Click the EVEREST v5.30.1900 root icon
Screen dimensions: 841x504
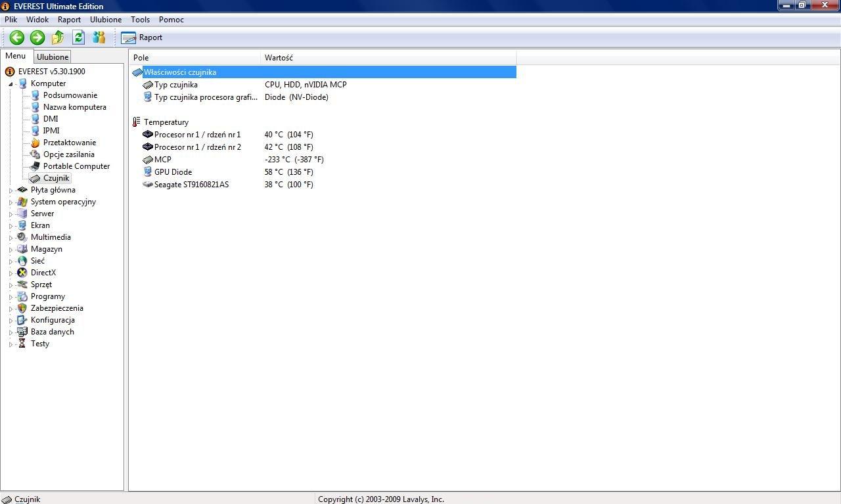point(10,72)
